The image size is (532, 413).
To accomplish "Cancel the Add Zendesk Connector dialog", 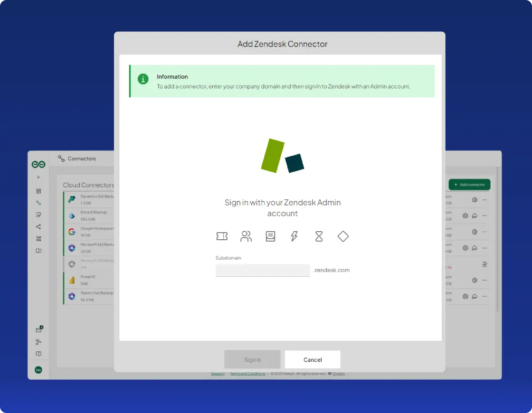I will tap(313, 359).
